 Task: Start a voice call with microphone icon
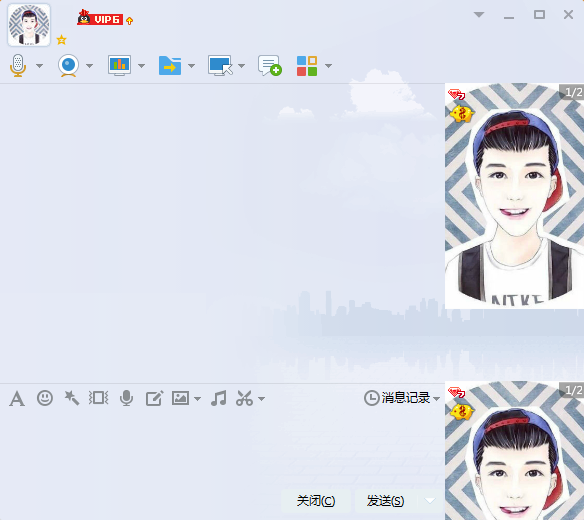click(18, 66)
